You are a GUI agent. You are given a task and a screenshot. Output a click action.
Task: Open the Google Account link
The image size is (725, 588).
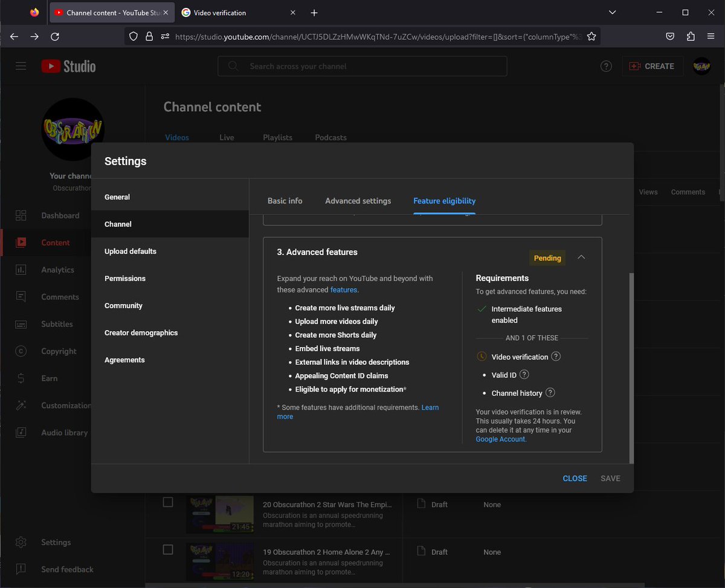[501, 439]
